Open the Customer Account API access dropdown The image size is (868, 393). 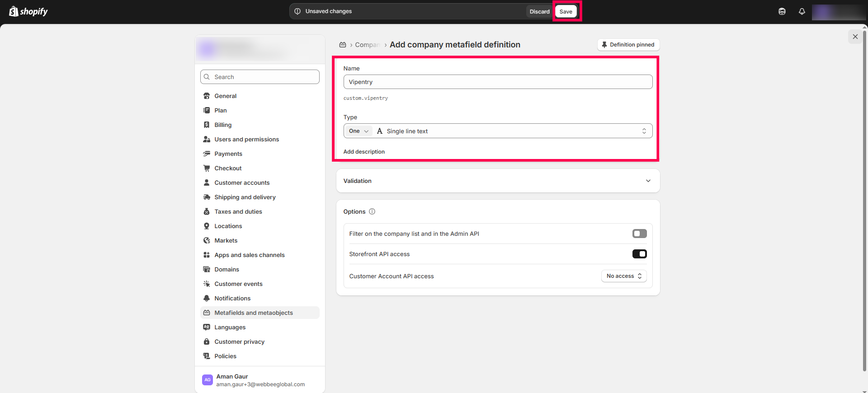[623, 276]
